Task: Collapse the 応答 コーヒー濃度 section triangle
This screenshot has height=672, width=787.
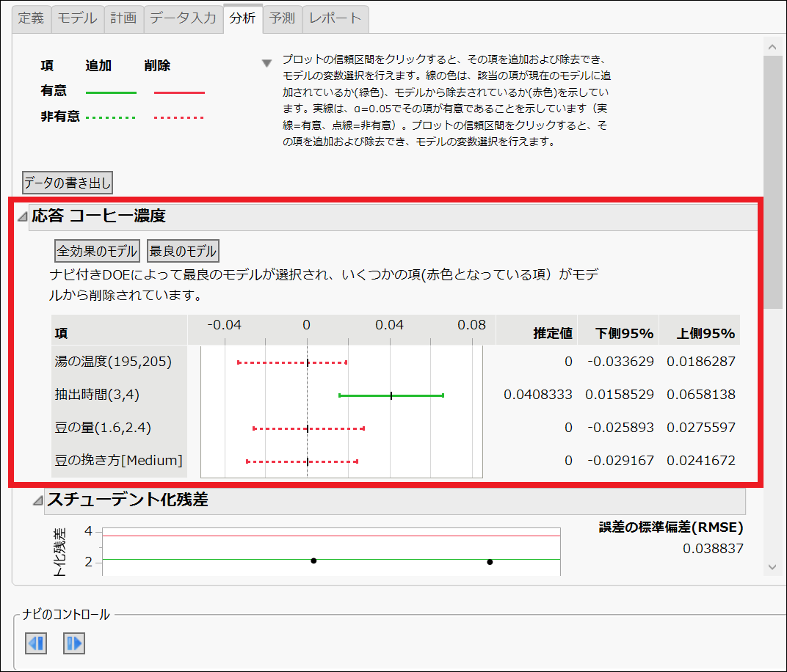Action: coord(21,216)
